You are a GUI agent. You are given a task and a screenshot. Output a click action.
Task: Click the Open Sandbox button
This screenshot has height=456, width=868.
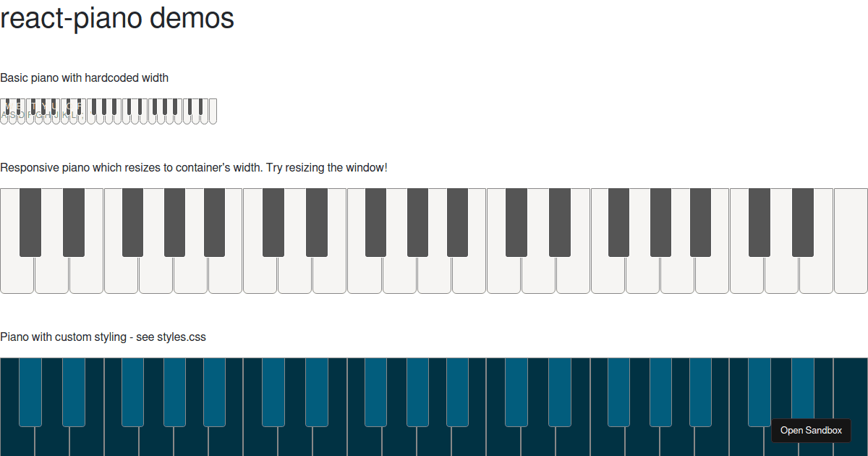pos(811,430)
